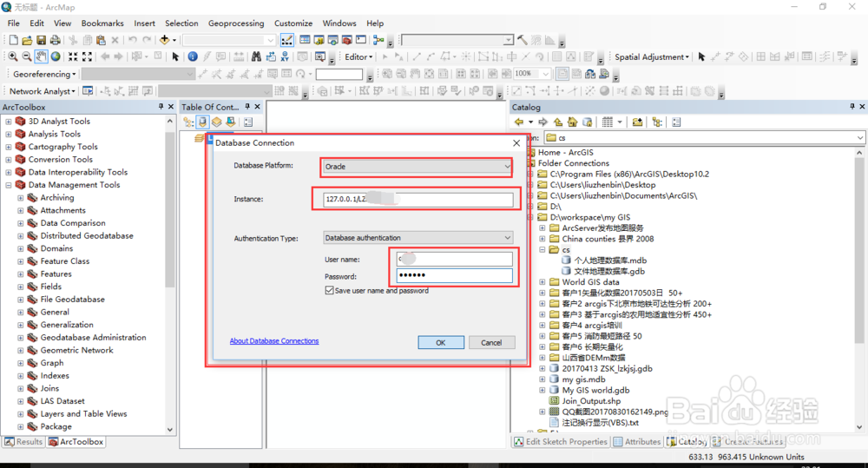Screen dimensions: 868x468
Task: Open the Geoprocessing menu
Action: [x=236, y=23]
